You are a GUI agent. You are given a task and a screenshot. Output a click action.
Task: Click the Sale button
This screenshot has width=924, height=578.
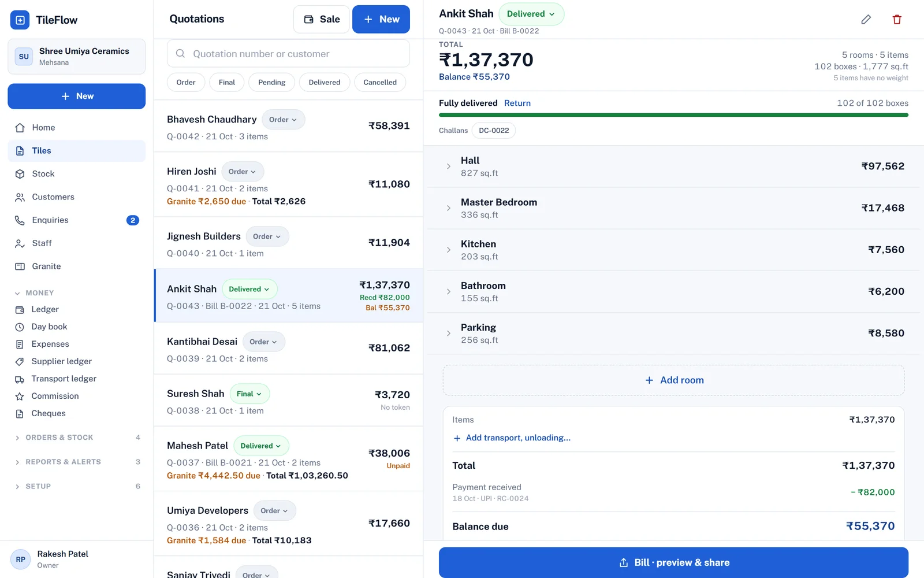(x=321, y=20)
